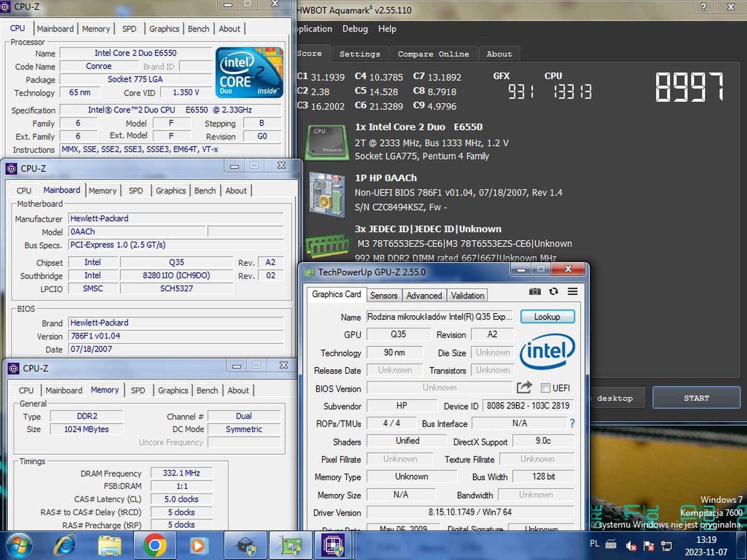Image resolution: width=747 pixels, height=560 pixels.
Task: Click the HWBOT Aquamark help question mark button
Action: tap(703, 7)
